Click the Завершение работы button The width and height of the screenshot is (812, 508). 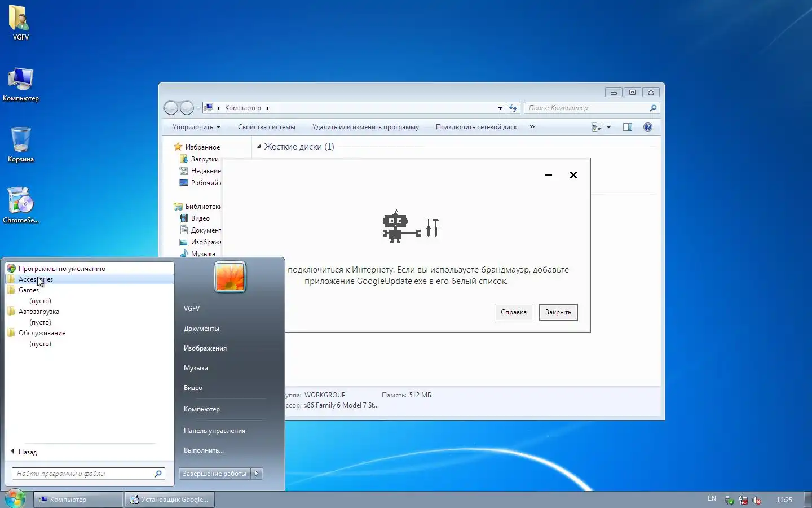[x=214, y=474]
